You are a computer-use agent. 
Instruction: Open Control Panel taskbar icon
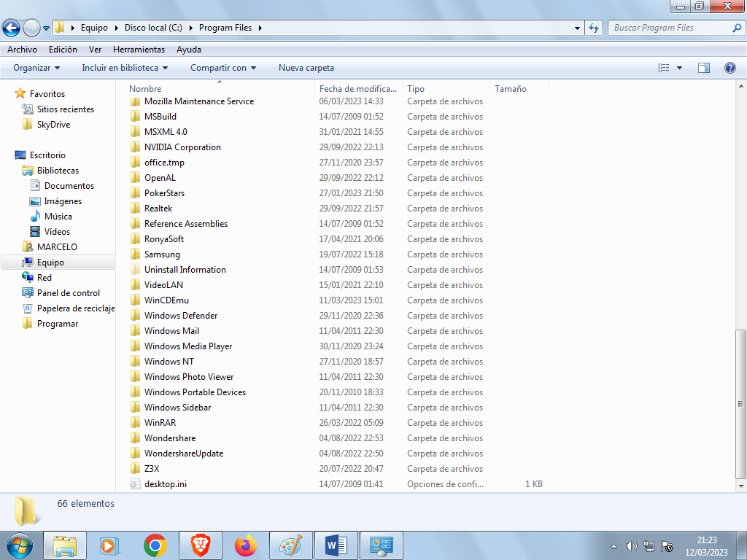pos(381,545)
